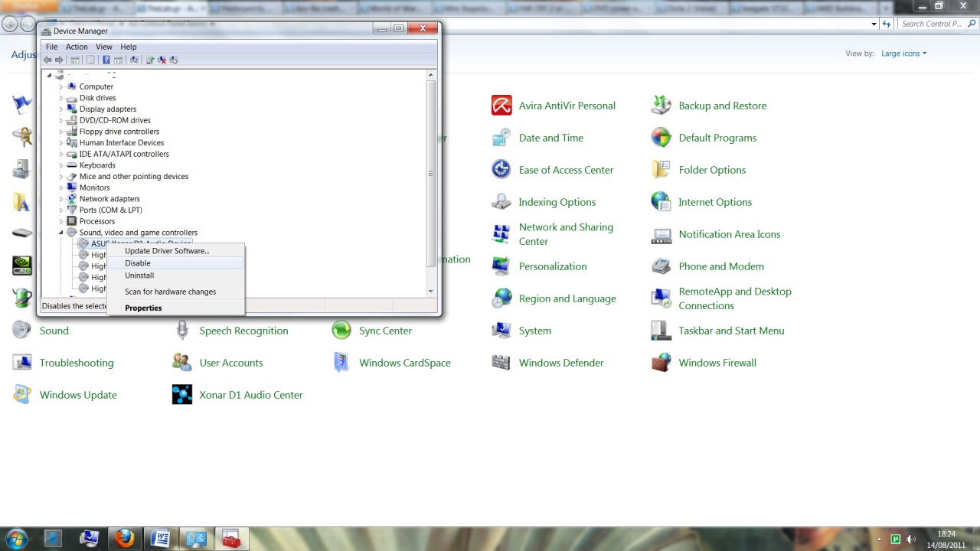Screen dimensions: 980x551
Task: Click the Help icon in Device Manager toolbar
Action: click(x=106, y=60)
